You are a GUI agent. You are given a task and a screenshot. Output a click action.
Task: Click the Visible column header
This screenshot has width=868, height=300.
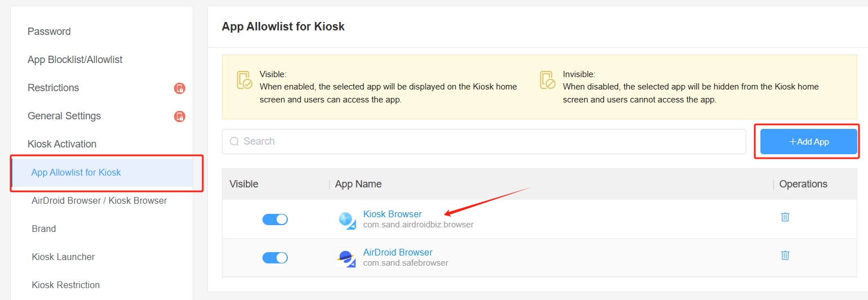coord(244,184)
